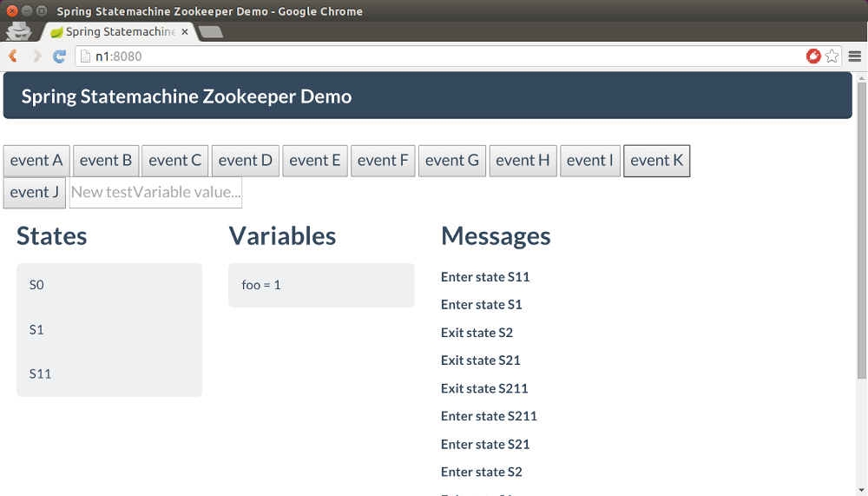This screenshot has height=496, width=868.
Task: Bookmark this page with the star icon
Action: (832, 56)
